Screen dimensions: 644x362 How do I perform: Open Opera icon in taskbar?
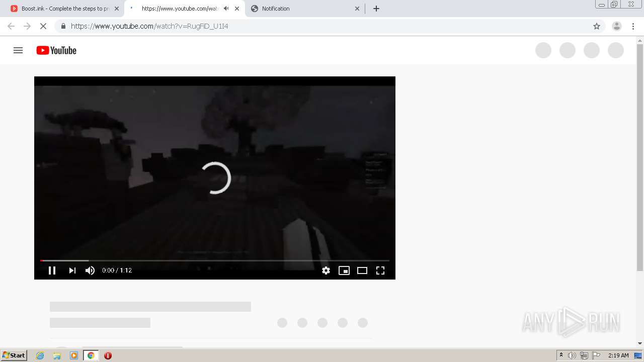click(108, 355)
